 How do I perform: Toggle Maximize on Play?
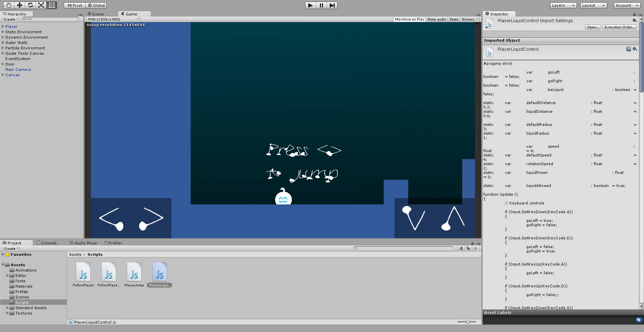[x=410, y=19]
